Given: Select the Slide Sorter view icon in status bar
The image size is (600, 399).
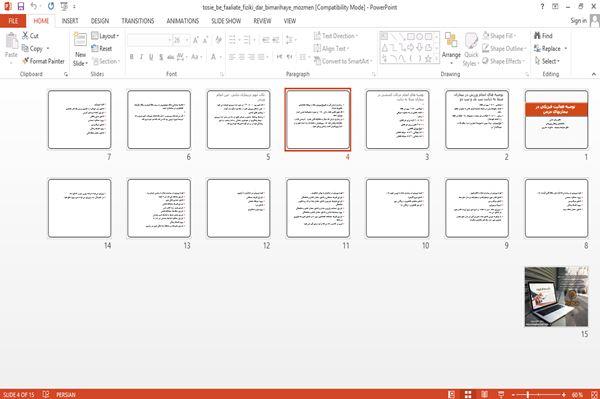Looking at the screenshot, I should coord(468,394).
